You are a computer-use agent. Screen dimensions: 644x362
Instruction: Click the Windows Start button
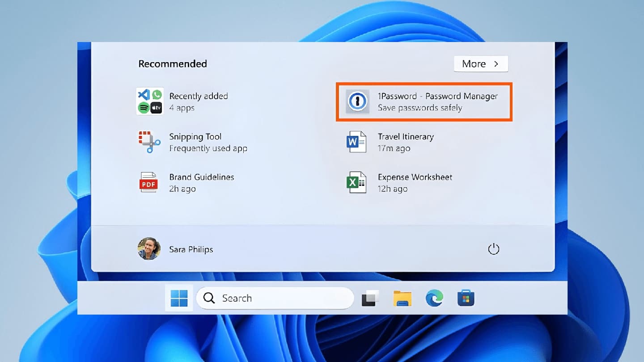coord(179,298)
